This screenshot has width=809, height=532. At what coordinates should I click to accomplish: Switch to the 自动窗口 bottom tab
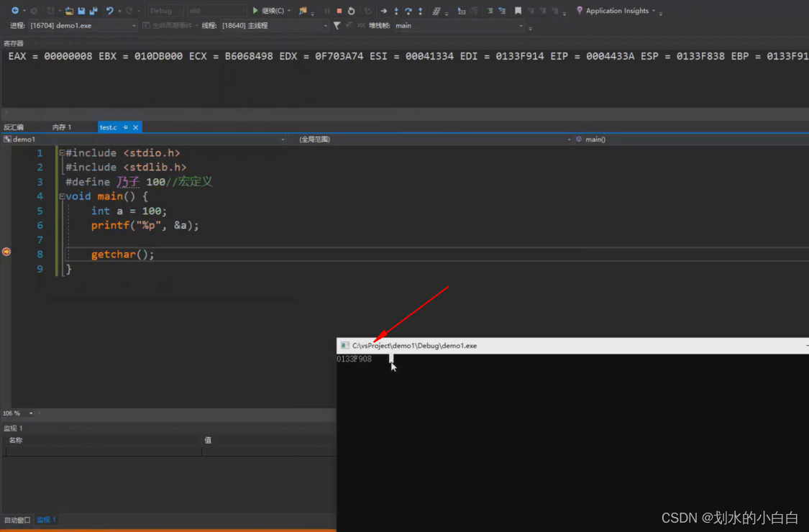pyautogui.click(x=17, y=520)
